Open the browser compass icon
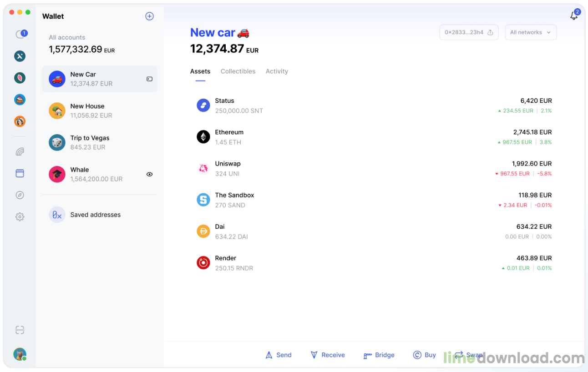Viewport: 588px width, 372px height. [x=20, y=195]
